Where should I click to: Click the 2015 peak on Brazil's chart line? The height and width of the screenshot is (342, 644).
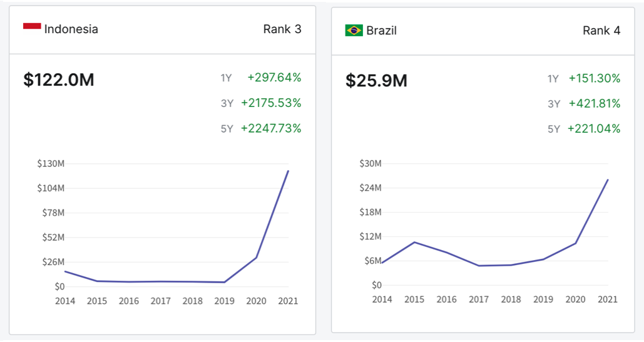click(414, 242)
